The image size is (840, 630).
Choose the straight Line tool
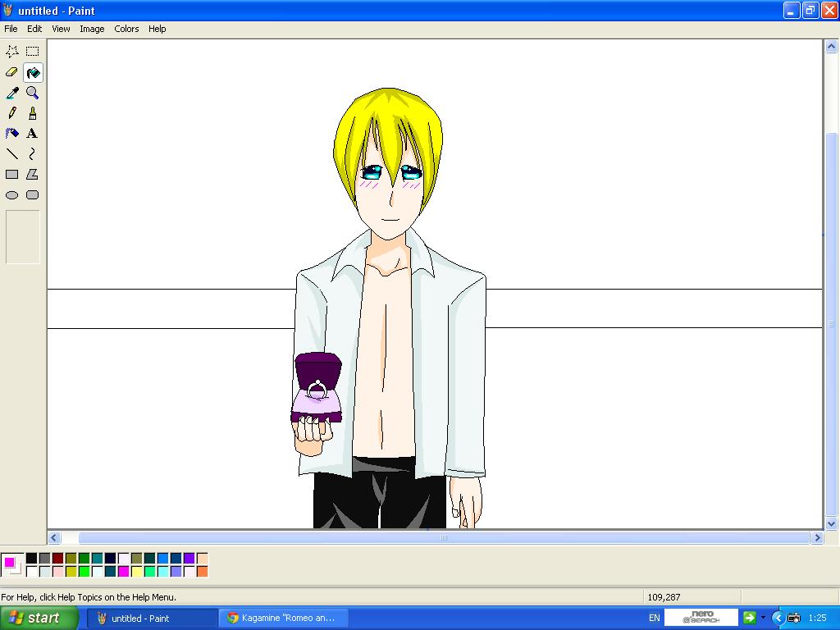coord(11,154)
